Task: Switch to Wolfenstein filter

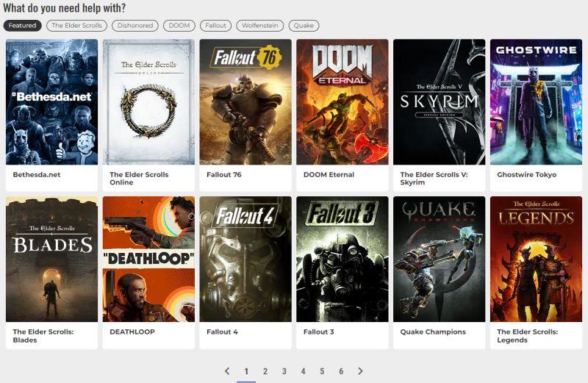Action: (260, 26)
